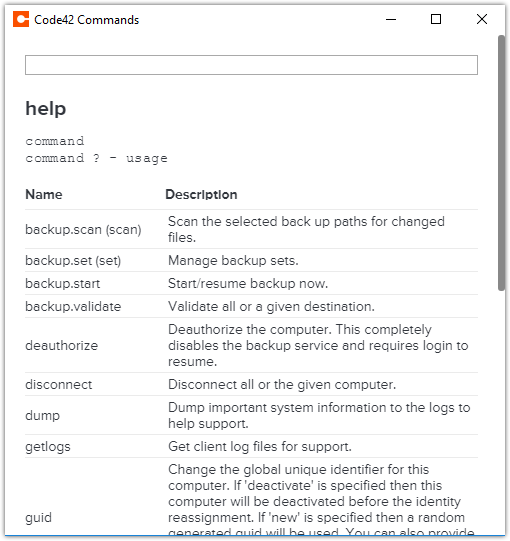The width and height of the screenshot is (510, 541).
Task: Maximize the Code42 Commands window
Action: tap(436, 19)
